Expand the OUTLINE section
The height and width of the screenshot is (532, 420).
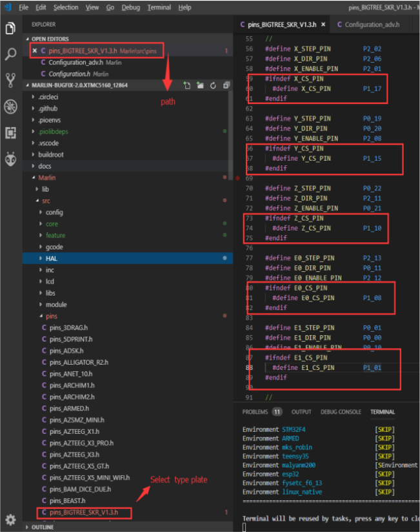click(x=43, y=527)
